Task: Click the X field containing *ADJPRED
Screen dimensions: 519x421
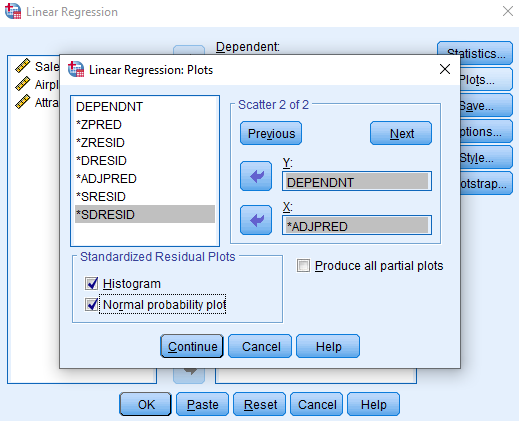Action: [357, 225]
